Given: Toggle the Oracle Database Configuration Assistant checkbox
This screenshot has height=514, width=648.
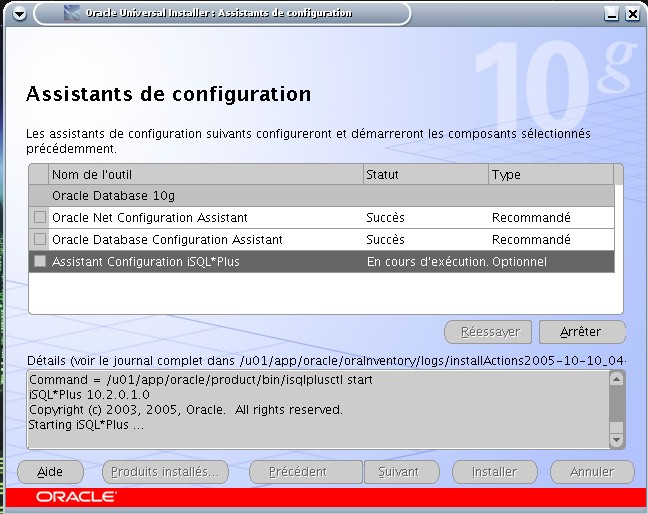Looking at the screenshot, I should tap(40, 239).
